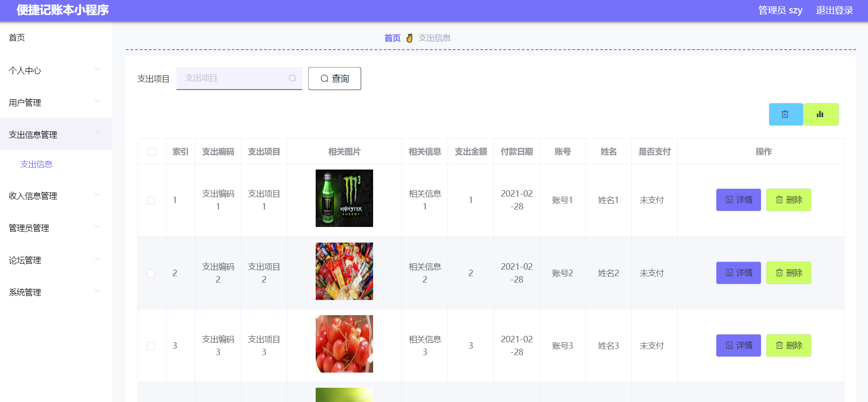Click the 付款日期 column header
This screenshot has width=868, height=402.
click(517, 152)
